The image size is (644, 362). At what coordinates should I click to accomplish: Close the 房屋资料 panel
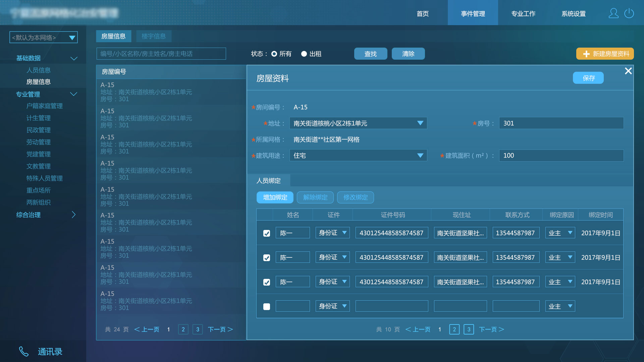coord(628,71)
